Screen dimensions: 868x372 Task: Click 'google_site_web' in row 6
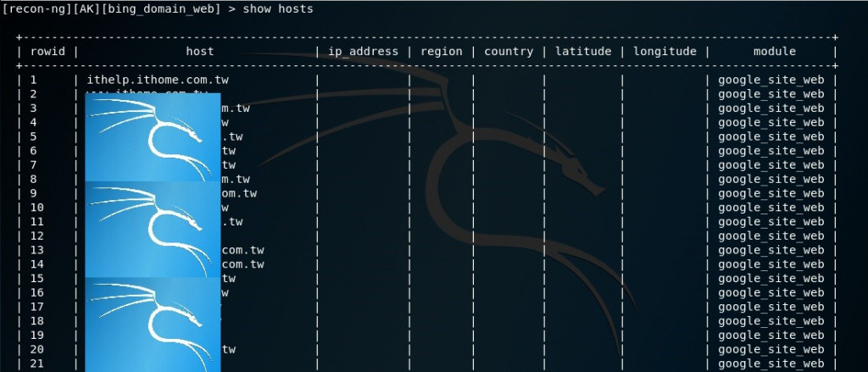[771, 151]
